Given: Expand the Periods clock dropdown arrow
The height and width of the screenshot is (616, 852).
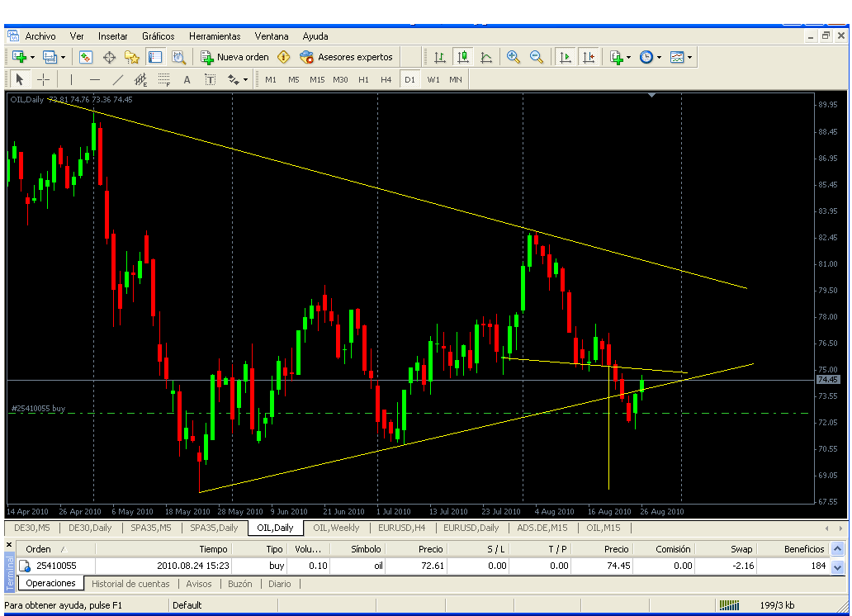Looking at the screenshot, I should (659, 58).
